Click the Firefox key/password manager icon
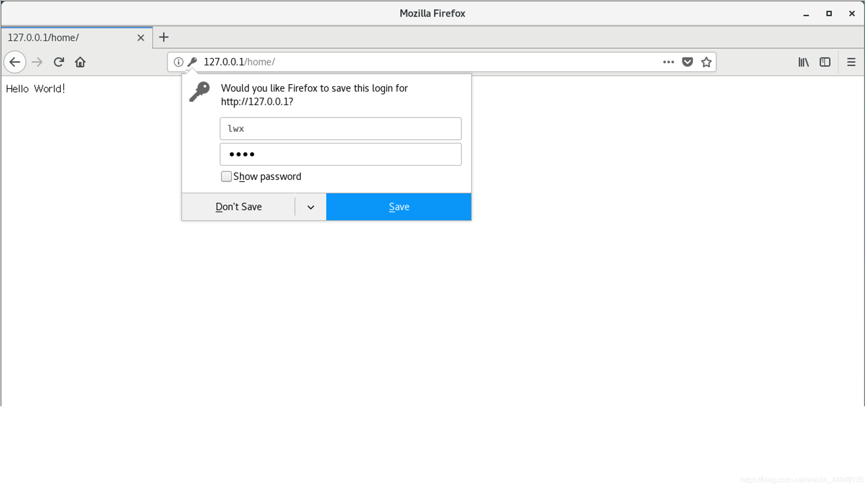 192,62
